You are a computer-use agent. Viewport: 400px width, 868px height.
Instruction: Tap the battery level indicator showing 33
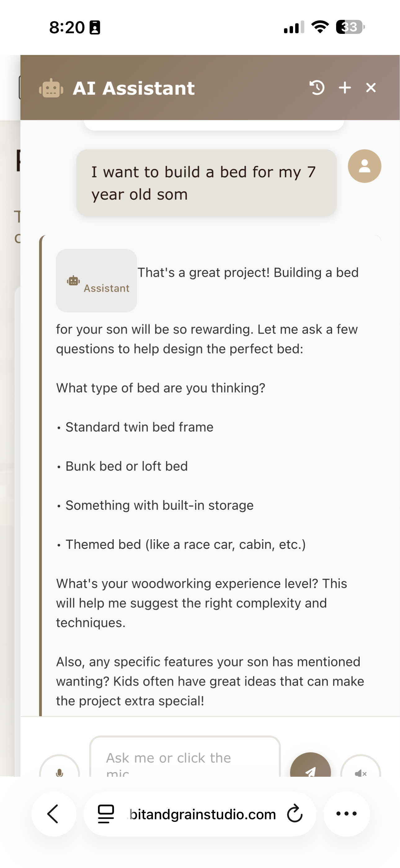point(349,27)
